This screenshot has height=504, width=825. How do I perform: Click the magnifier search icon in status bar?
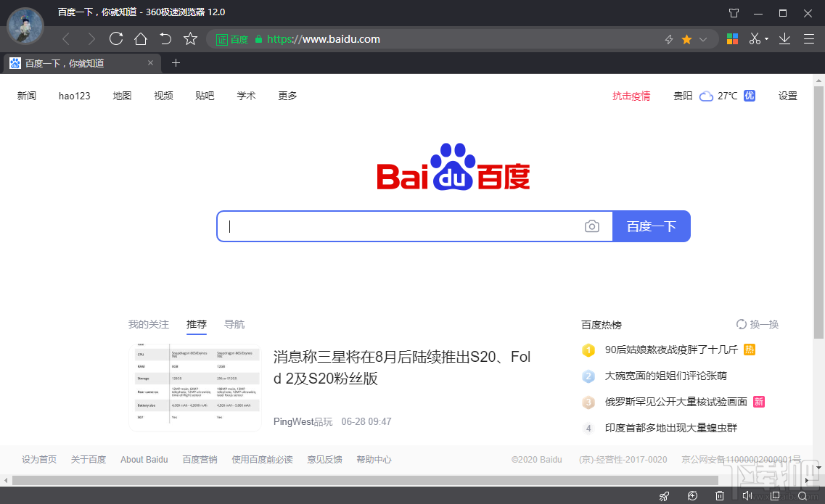[803, 495]
